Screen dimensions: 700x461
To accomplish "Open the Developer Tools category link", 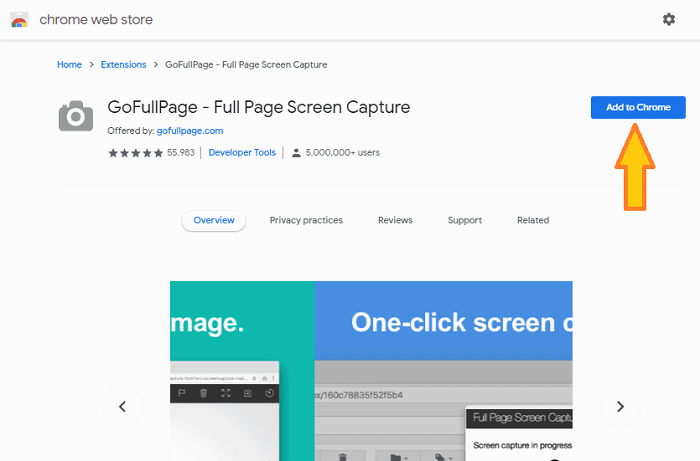I will coord(242,153).
